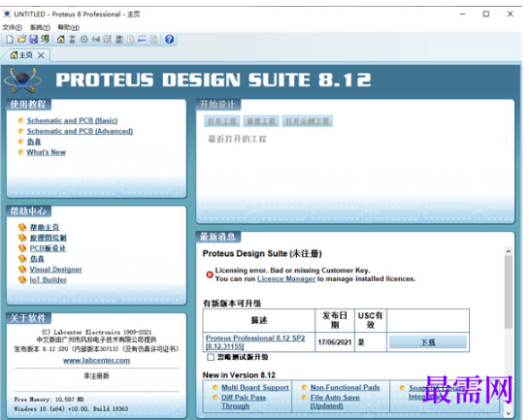Screen dimensions: 531x420
Task: Open the 帮助主页 help link
Action: (45, 227)
